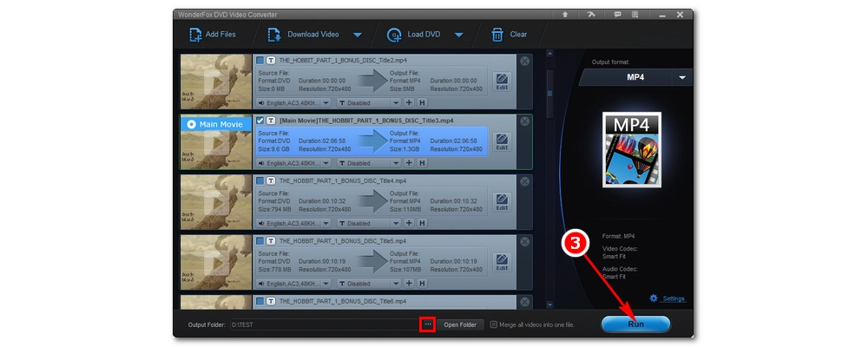Remove Main Movie Title3.mp4 with its X icon

pos(525,121)
